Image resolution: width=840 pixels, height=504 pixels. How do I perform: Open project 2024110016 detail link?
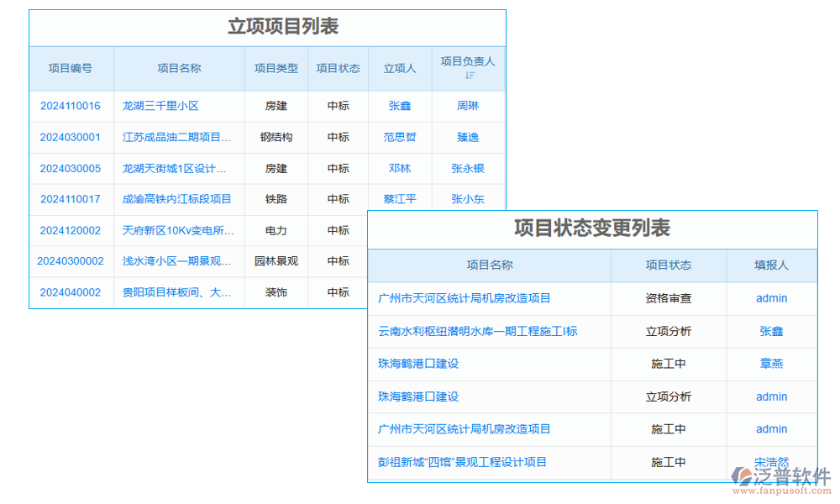(x=71, y=106)
